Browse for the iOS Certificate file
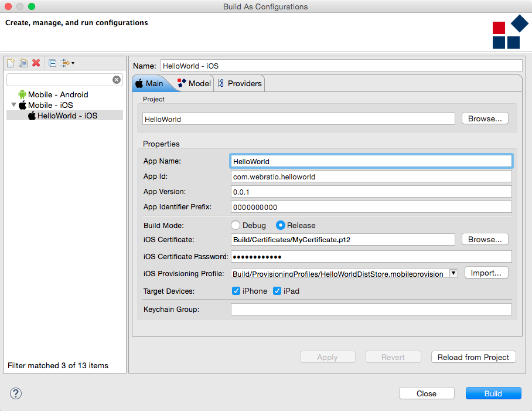Viewport: 532px width, 411px height. (x=485, y=240)
